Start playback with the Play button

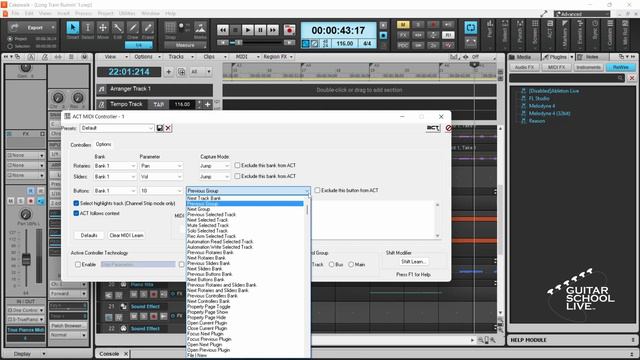click(x=247, y=30)
